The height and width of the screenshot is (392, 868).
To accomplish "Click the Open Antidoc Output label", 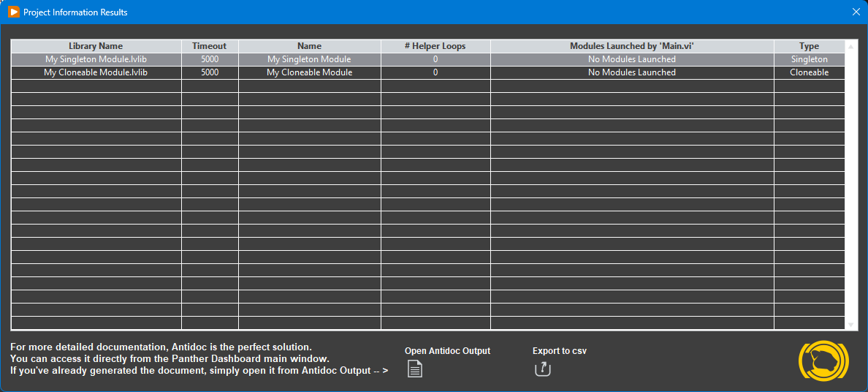I will (x=447, y=351).
